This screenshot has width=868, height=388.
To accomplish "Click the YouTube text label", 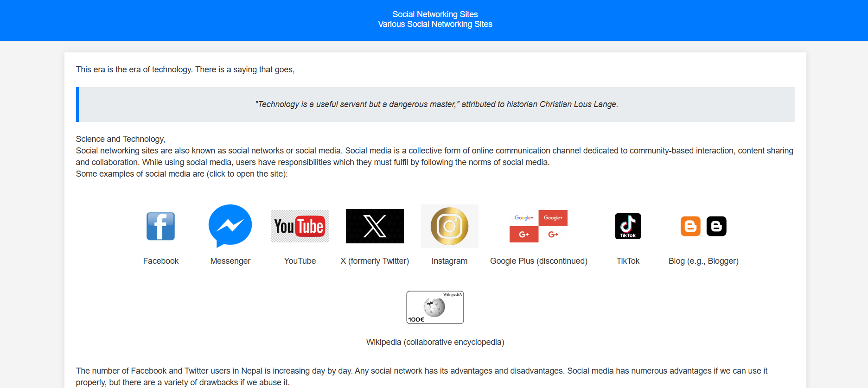I will pos(300,261).
